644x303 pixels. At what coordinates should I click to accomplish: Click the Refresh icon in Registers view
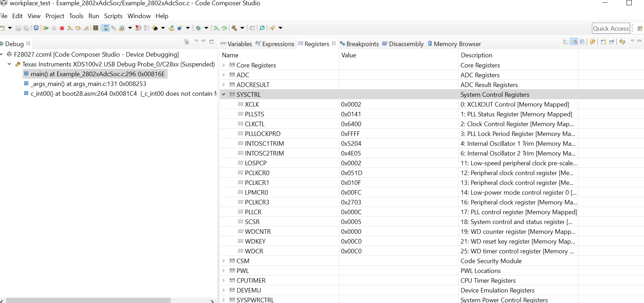(593, 42)
